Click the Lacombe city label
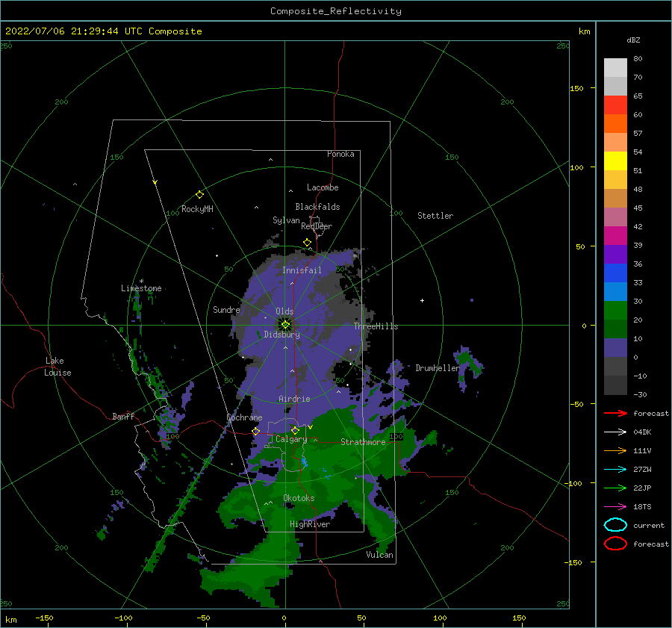This screenshot has width=672, height=628. (x=323, y=187)
